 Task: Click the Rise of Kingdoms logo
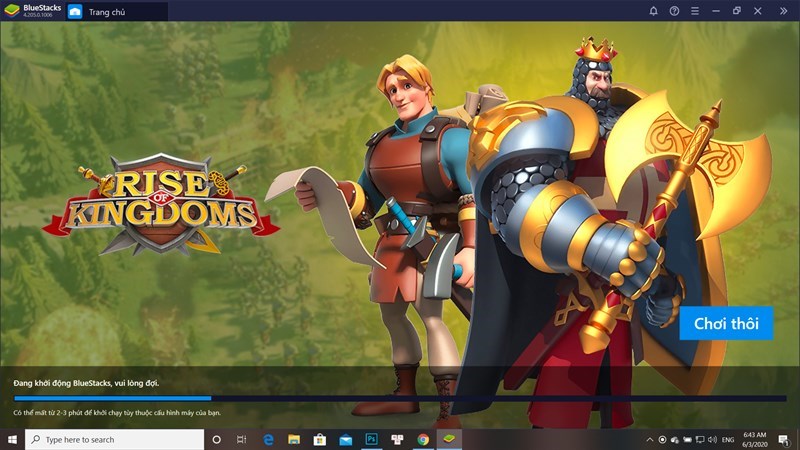(x=161, y=204)
